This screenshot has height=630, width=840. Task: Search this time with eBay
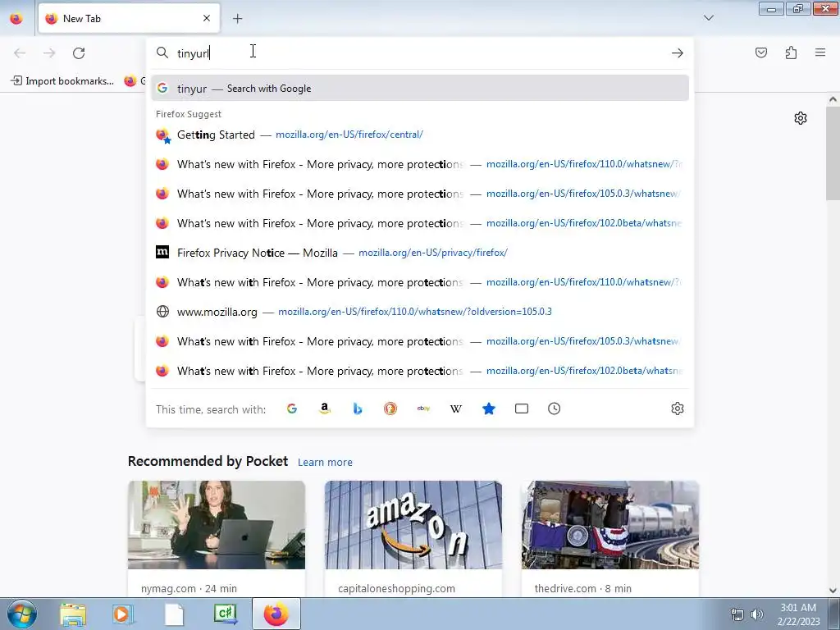point(423,409)
